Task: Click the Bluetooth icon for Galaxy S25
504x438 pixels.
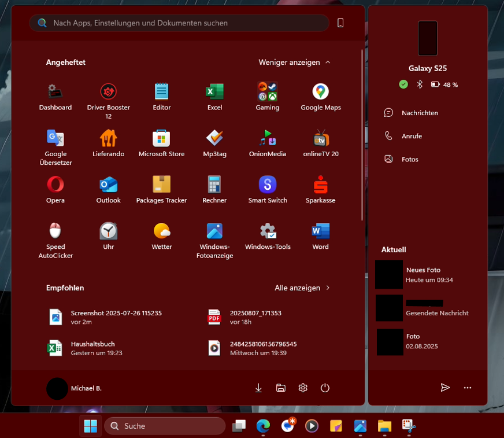Action: click(x=420, y=84)
